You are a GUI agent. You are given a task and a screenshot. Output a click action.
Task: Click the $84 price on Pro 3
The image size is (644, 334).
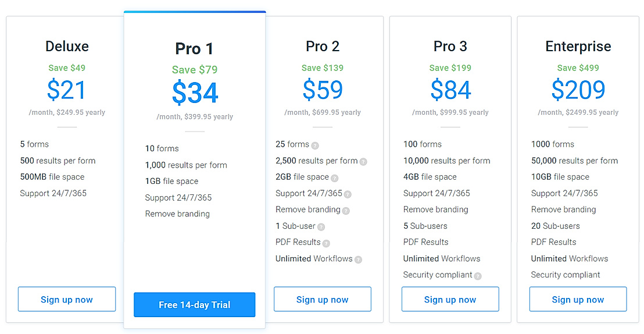(450, 90)
